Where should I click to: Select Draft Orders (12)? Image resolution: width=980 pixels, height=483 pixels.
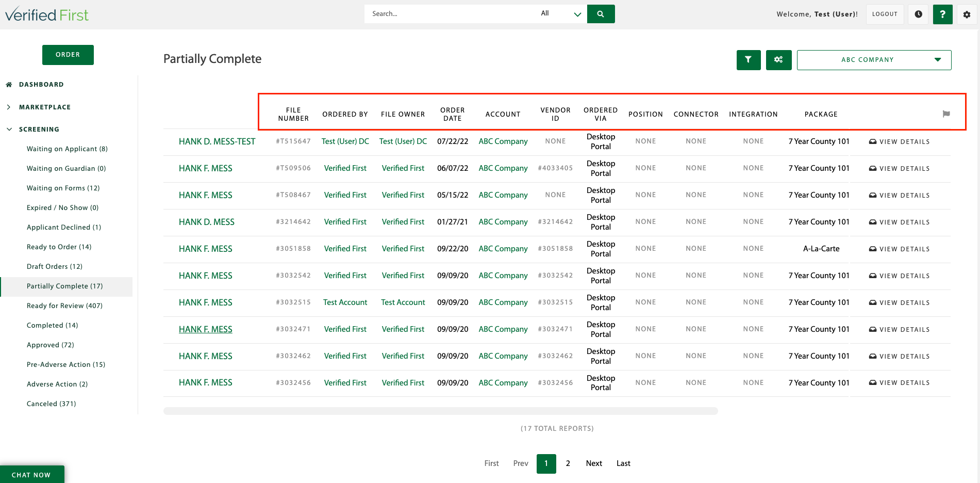tap(54, 267)
